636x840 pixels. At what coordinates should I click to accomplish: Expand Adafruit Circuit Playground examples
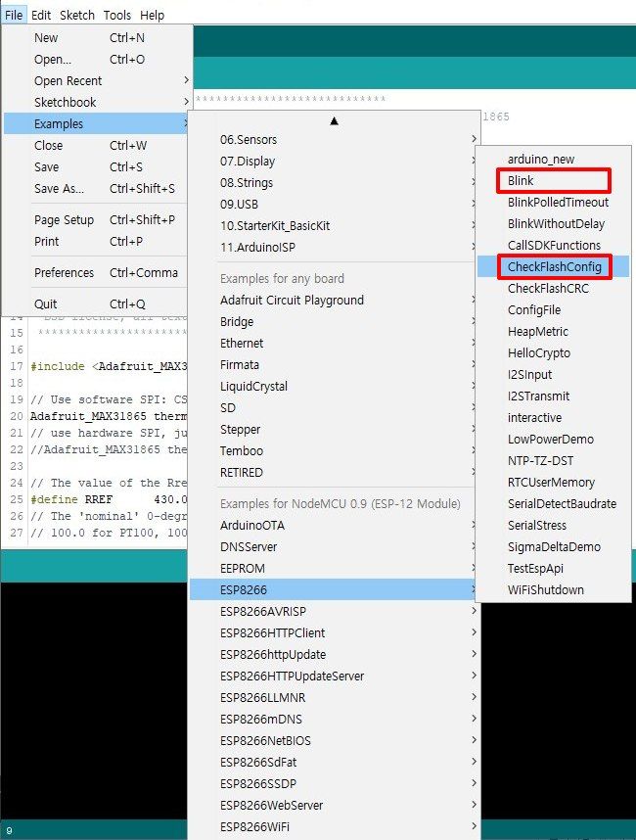(334, 300)
